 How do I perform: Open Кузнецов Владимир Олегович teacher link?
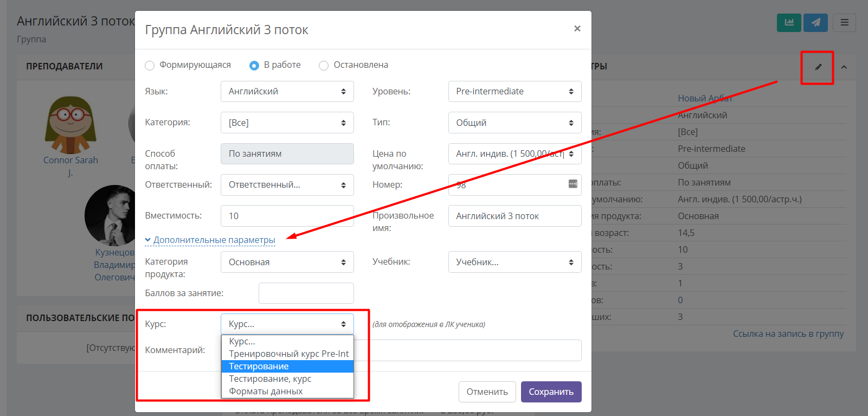pyautogui.click(x=114, y=265)
